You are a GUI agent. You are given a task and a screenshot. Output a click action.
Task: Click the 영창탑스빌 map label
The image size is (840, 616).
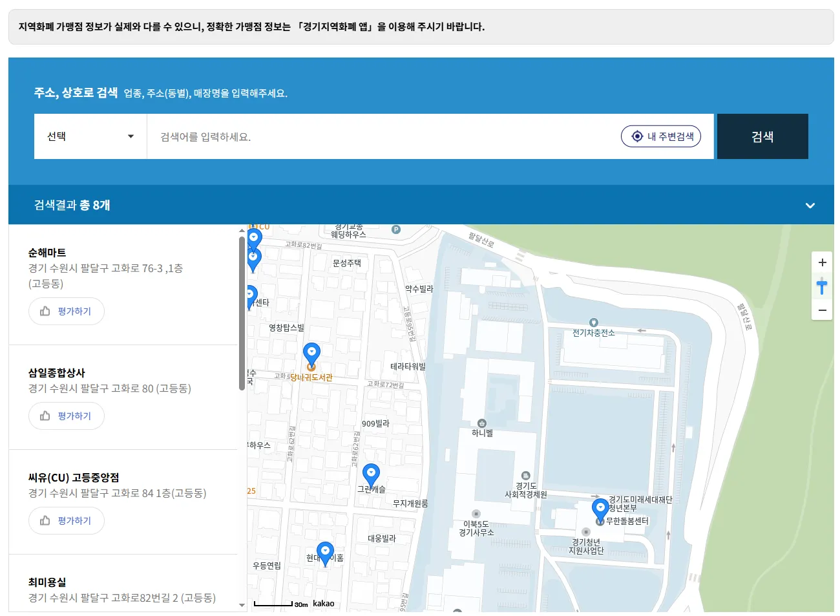point(286,328)
